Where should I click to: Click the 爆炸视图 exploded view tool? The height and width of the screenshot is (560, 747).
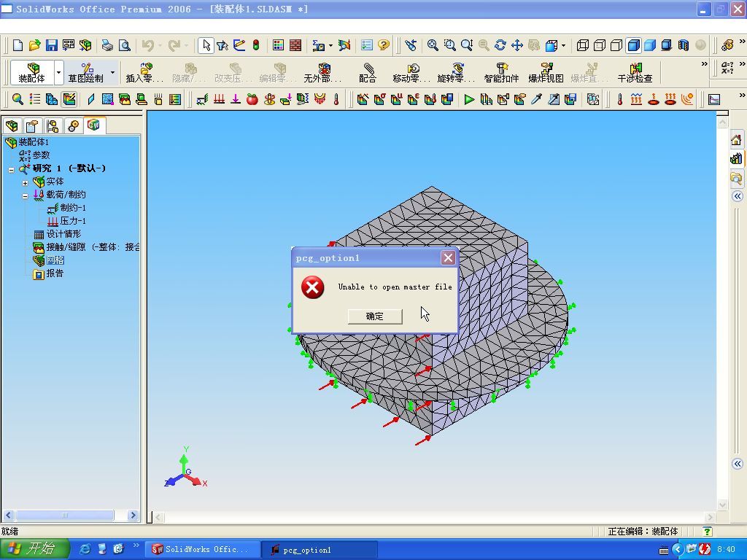pyautogui.click(x=546, y=72)
